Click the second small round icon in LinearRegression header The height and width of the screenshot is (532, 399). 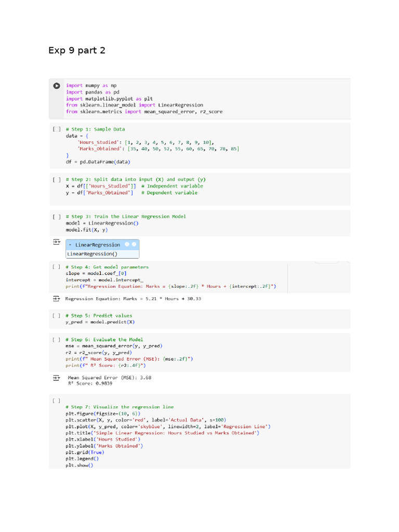pyautogui.click(x=134, y=244)
